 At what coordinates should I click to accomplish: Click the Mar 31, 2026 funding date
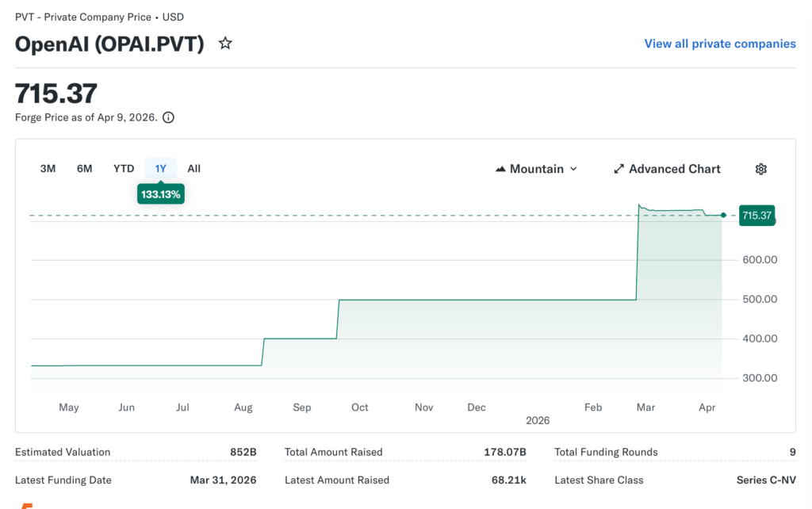tap(223, 480)
